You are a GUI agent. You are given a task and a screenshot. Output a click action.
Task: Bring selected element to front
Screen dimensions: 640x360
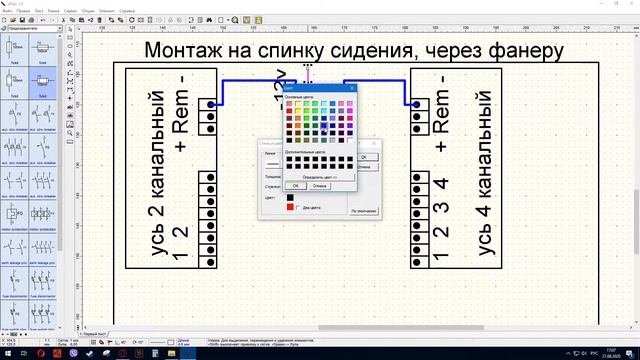point(111,20)
